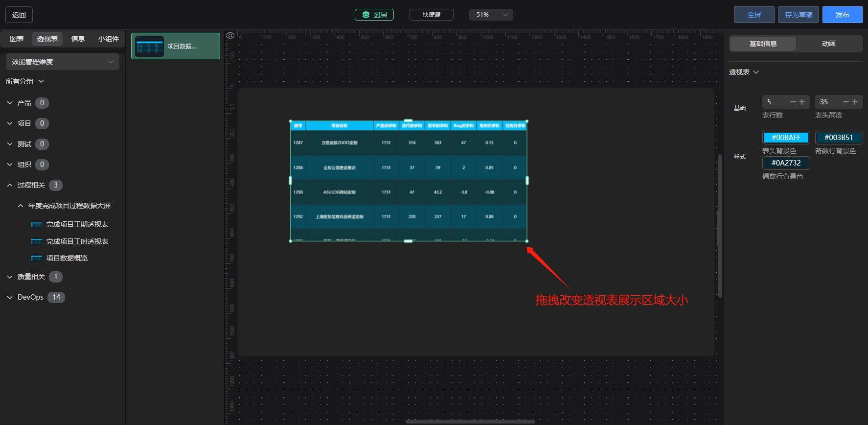Click the 完成项目工期透视表 table icon
This screenshot has width=868, height=425.
(x=37, y=225)
